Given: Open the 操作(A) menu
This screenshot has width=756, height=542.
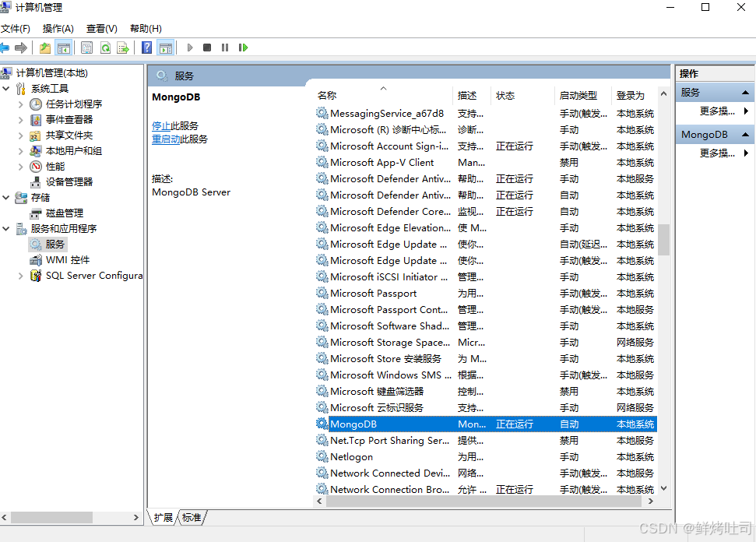Looking at the screenshot, I should 58,29.
